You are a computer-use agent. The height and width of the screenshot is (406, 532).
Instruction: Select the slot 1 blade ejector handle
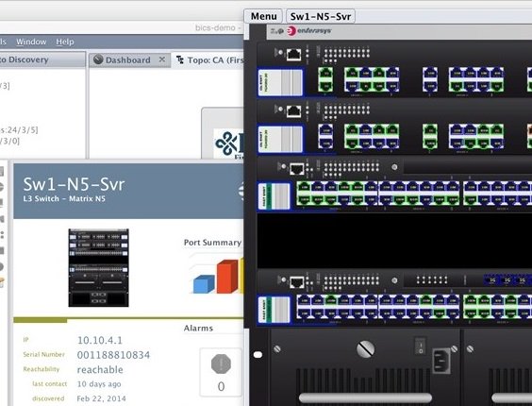click(280, 82)
